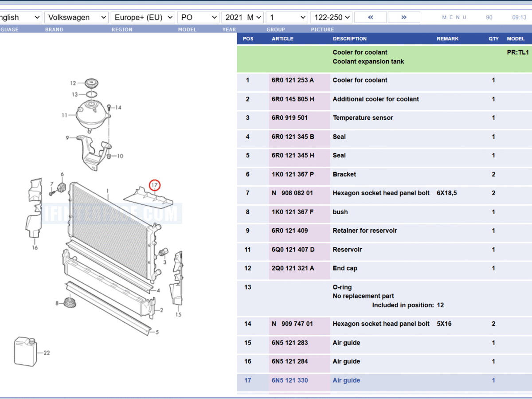The image size is (532, 399).
Task: Click article number 6R0 919 501
Action: [x=289, y=118]
